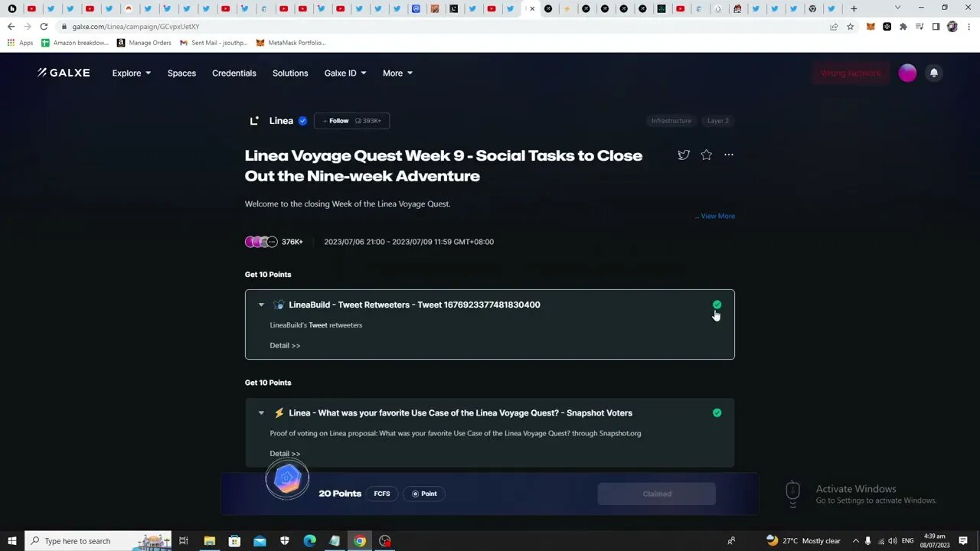This screenshot has width=980, height=551.
Task: Open the Solutions menu item
Action: coord(290,73)
